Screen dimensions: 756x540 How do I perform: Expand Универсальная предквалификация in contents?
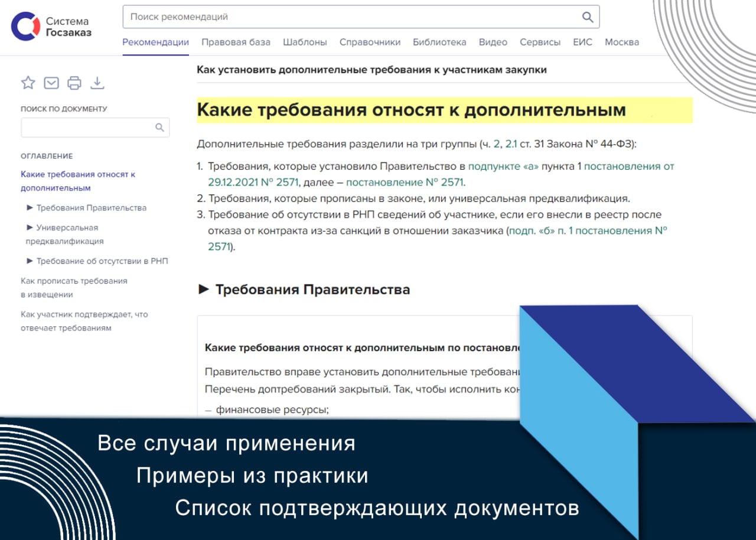[x=65, y=235]
